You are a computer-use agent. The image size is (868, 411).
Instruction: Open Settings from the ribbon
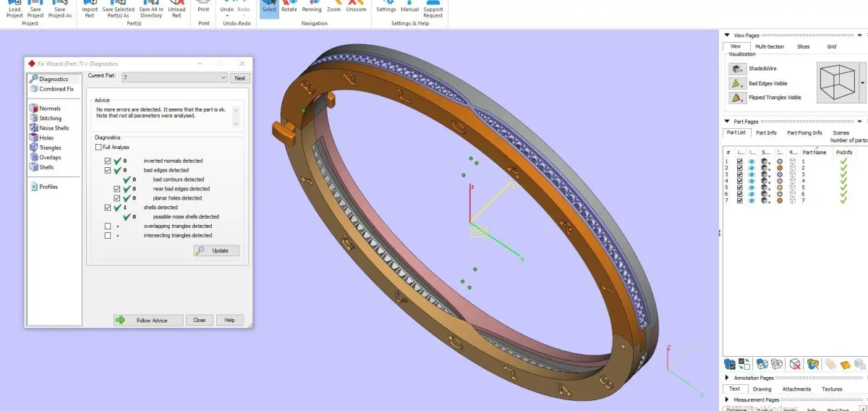(386, 7)
